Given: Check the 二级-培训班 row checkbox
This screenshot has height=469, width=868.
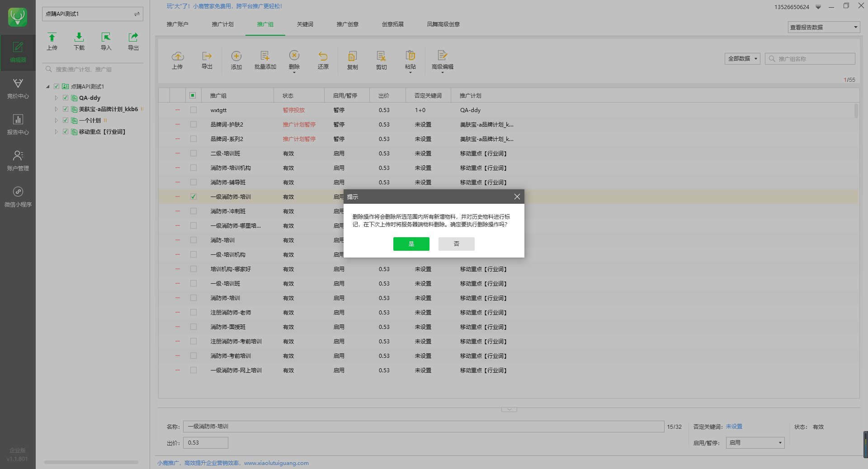Looking at the screenshot, I should click(193, 153).
